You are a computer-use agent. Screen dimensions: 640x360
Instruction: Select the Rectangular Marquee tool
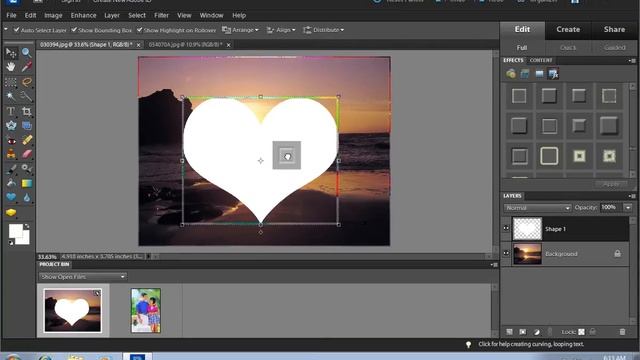11,82
